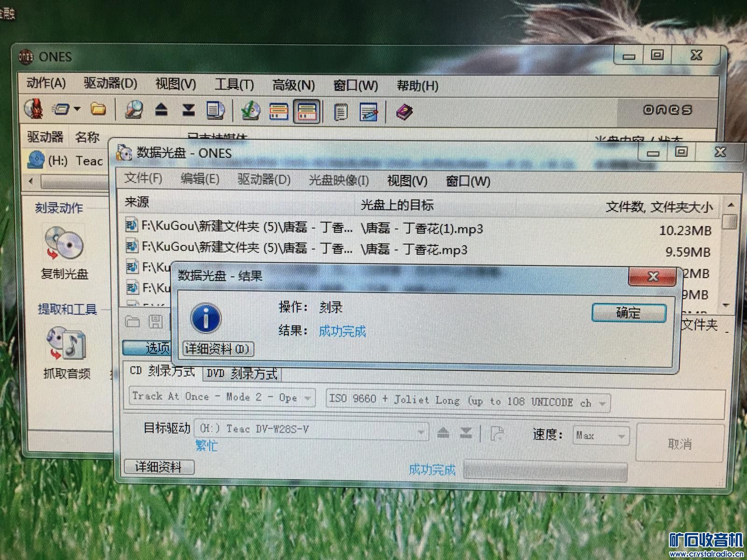Toggle the pressed window layout icon
747x560 pixels.
point(307,112)
